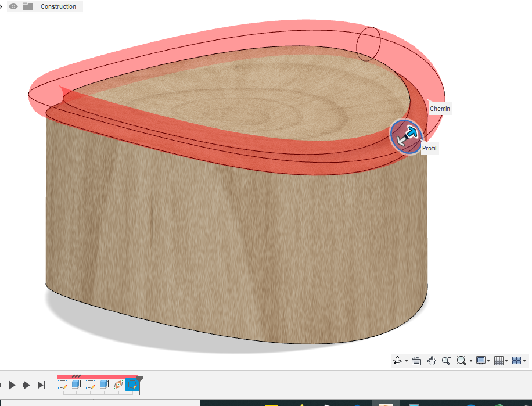This screenshot has height=406, width=532.
Task: Activate the Orbit tool
Action: 398,360
